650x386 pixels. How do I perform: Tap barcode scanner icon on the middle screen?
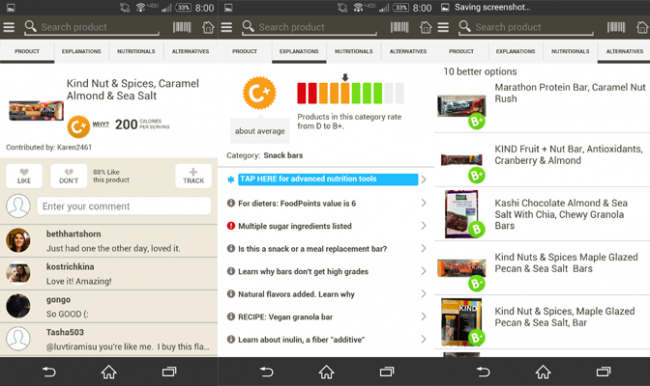click(x=399, y=27)
